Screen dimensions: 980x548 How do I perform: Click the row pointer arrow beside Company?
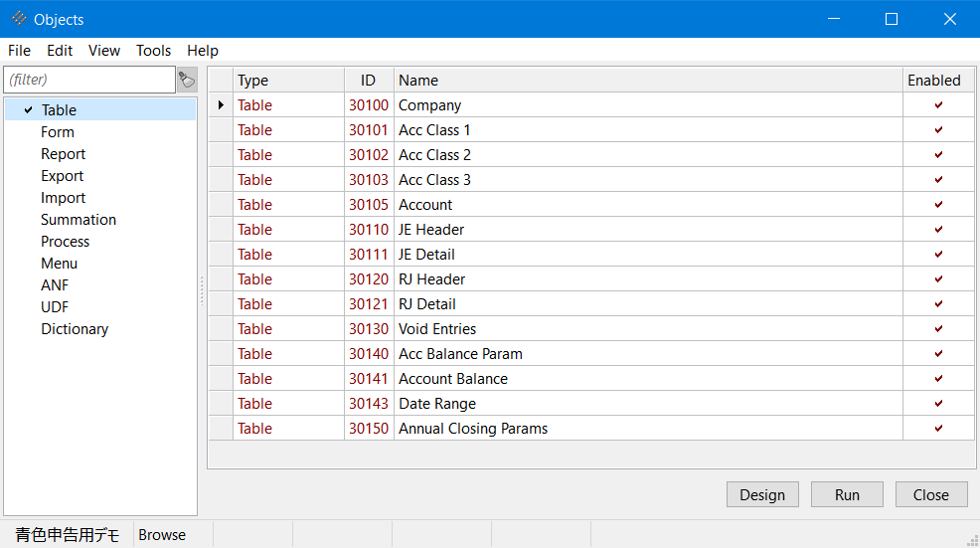(221, 105)
